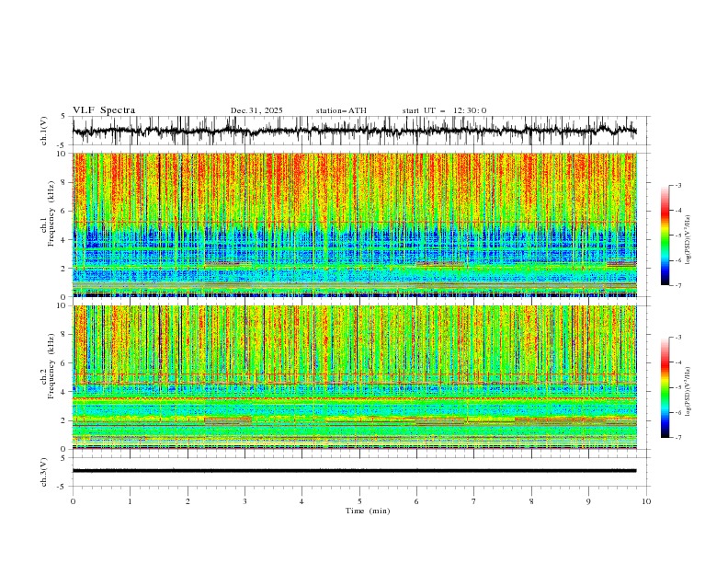The image size is (728, 563).
Task: Click the 'ch.1(V)' axis label
Action: pos(44,131)
